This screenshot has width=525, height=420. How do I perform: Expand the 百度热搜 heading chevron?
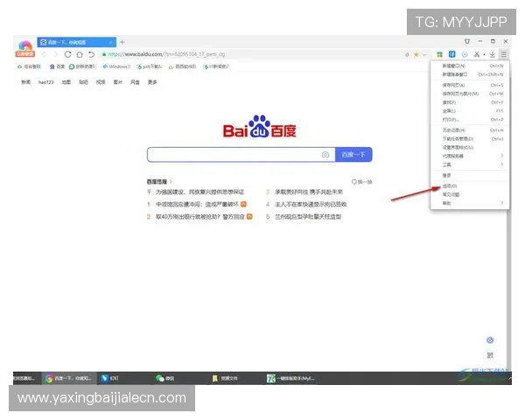coord(171,181)
